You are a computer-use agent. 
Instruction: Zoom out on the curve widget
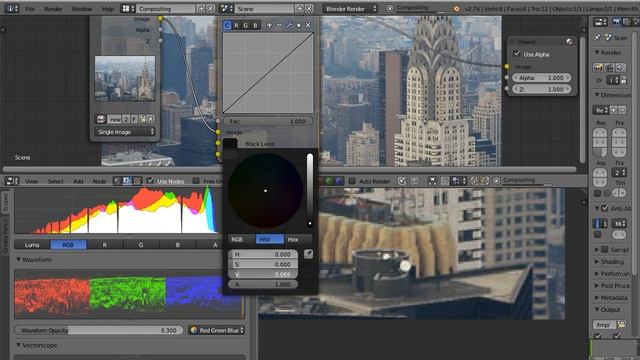(279, 25)
